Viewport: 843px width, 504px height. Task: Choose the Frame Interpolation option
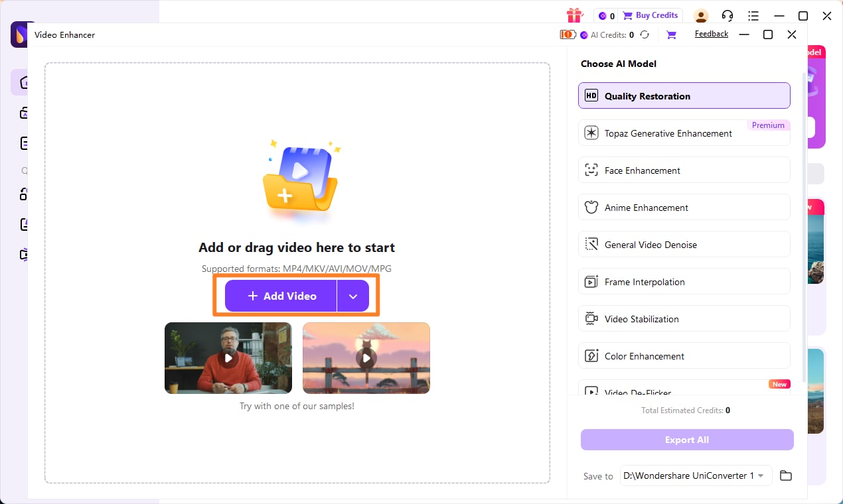point(684,281)
